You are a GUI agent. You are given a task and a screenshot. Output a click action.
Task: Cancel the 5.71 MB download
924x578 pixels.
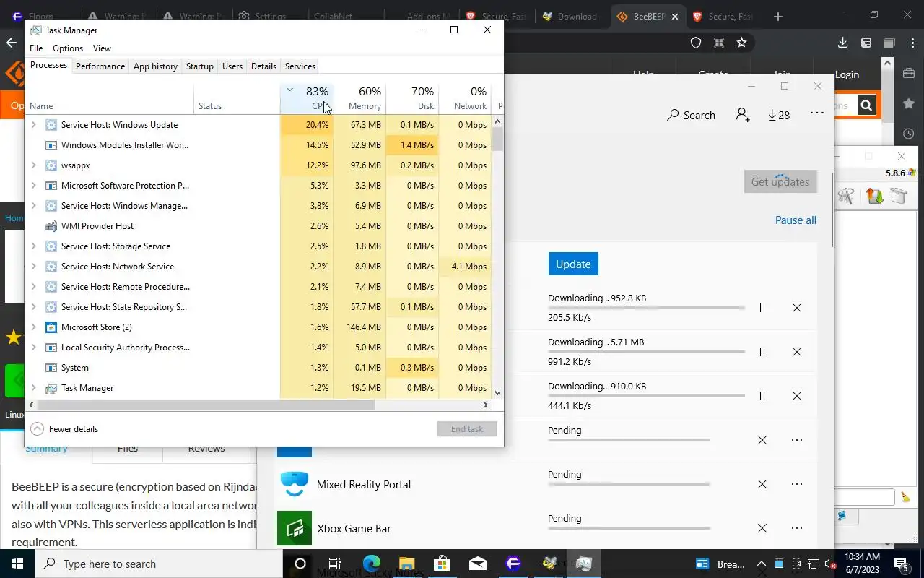pos(797,352)
